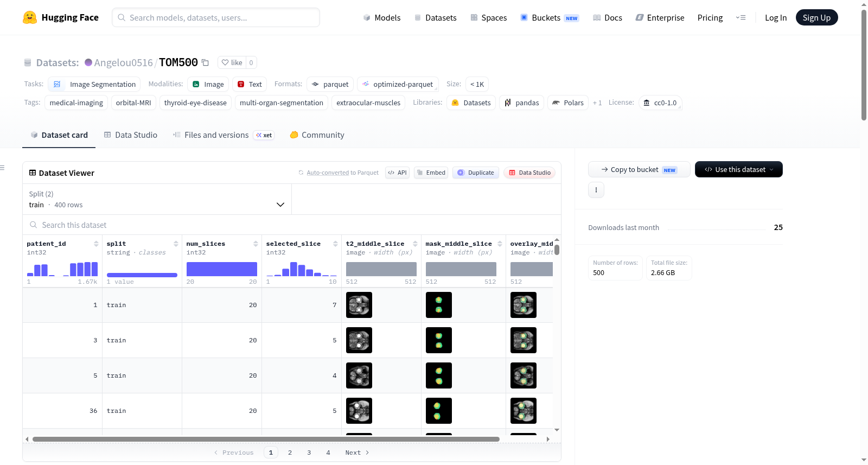This screenshot has width=868, height=465.
Task: Focus the top search models field
Action: pos(216,17)
